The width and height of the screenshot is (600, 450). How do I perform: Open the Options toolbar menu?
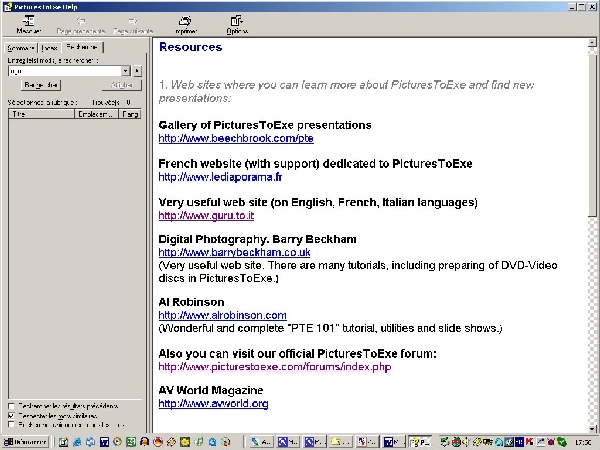tap(237, 25)
